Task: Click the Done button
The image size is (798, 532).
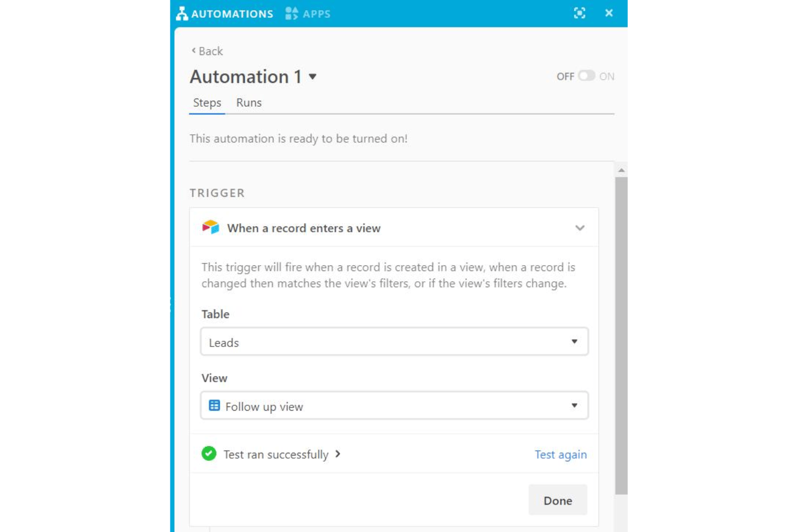Action: pyautogui.click(x=558, y=500)
